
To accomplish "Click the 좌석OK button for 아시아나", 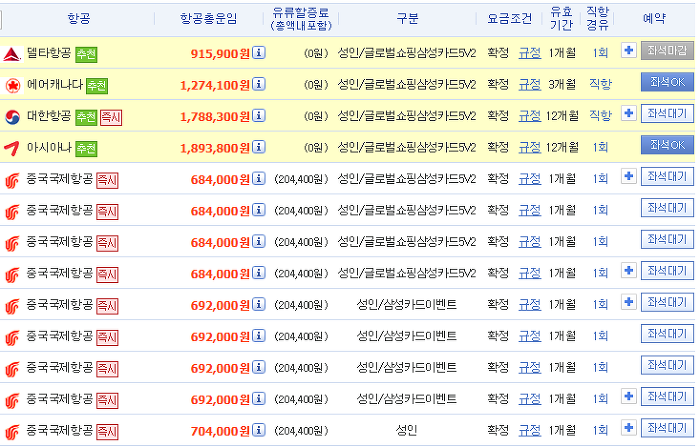I will point(667,145).
